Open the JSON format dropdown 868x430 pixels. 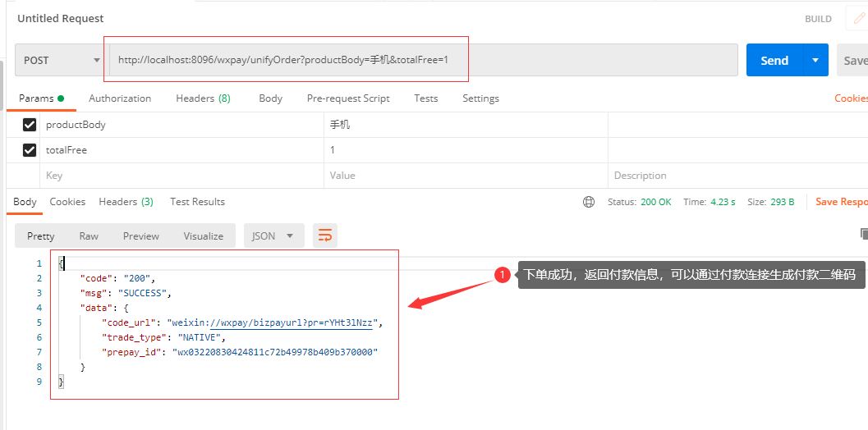(x=273, y=236)
